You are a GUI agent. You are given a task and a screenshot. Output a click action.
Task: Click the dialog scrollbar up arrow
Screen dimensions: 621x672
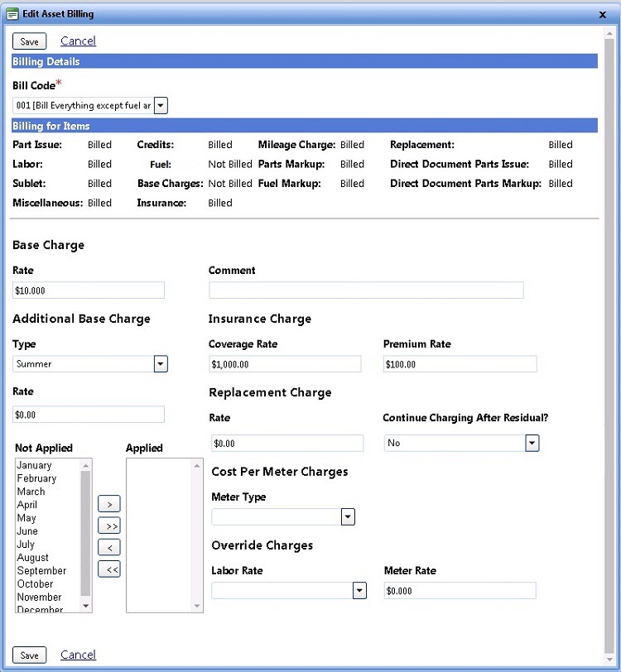click(609, 32)
